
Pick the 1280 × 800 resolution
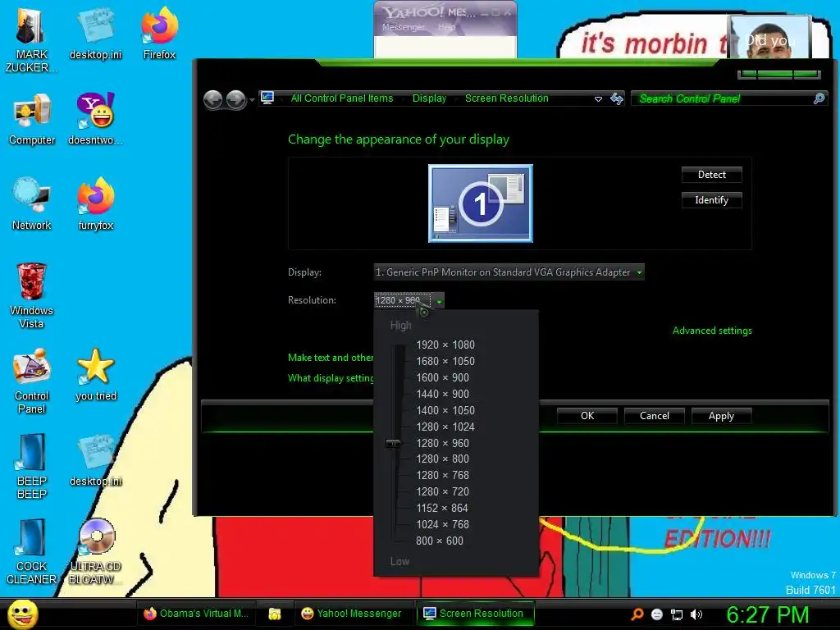click(442, 459)
